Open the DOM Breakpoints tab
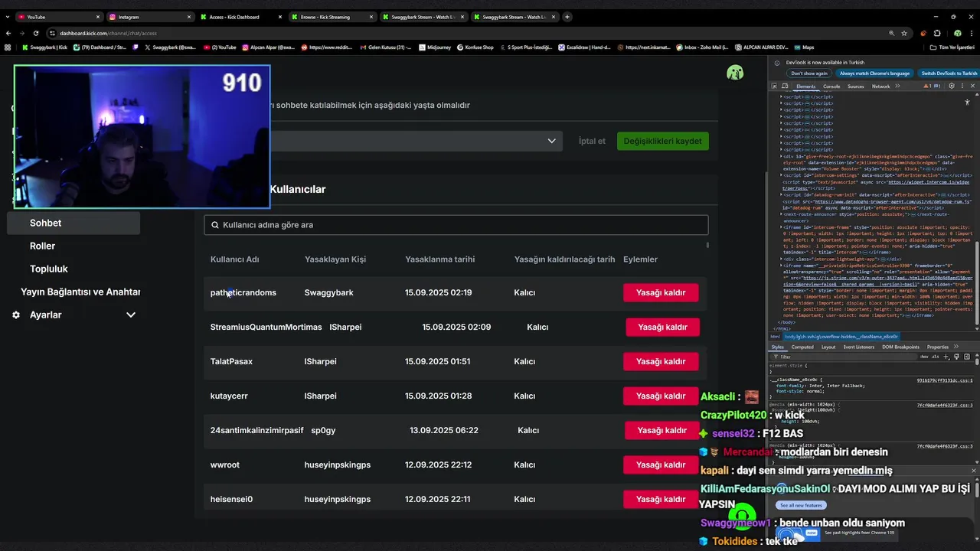980x551 pixels. 900,347
